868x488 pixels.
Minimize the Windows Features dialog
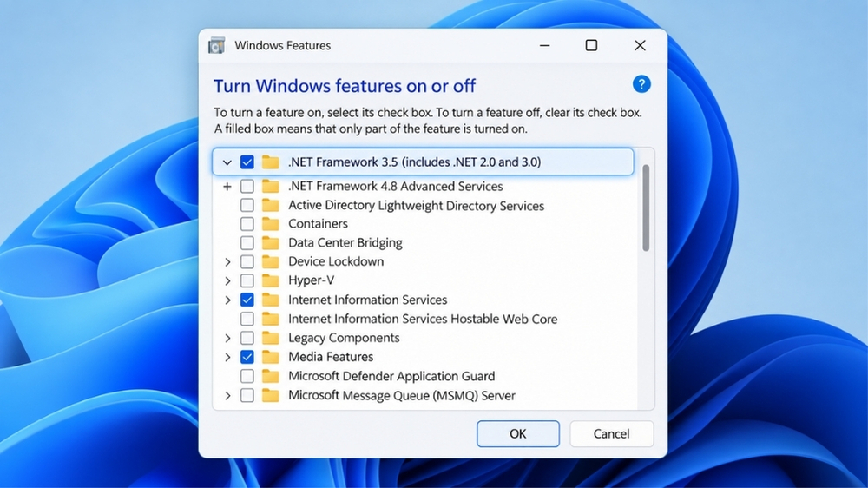click(545, 45)
